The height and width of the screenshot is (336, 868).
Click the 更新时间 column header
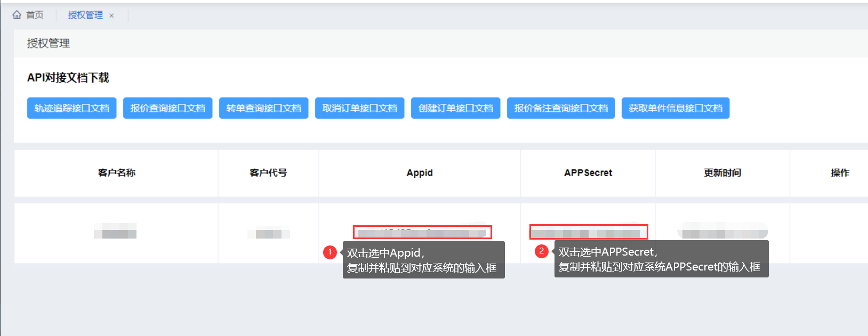pos(722,173)
